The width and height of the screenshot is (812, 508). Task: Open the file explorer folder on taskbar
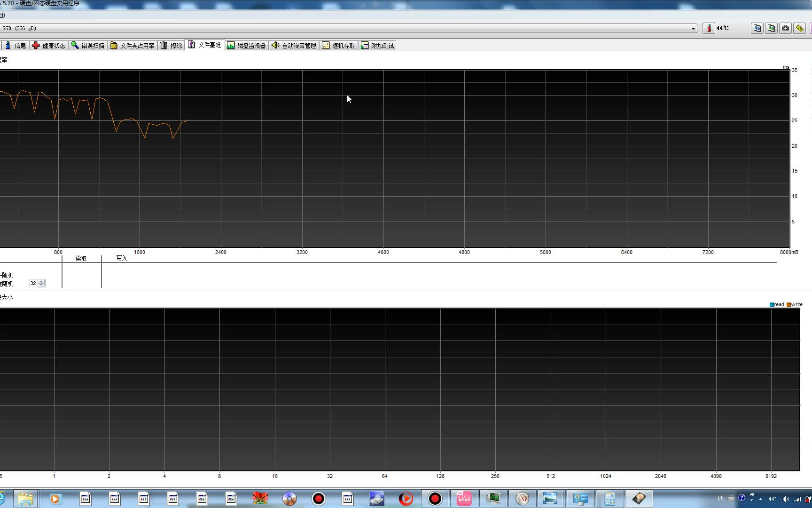(25, 499)
